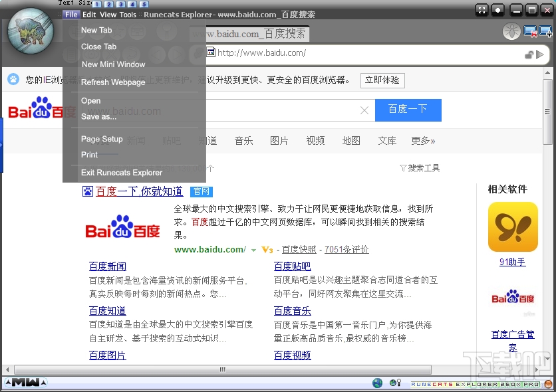The height and width of the screenshot is (392, 556).
Task: Open the Tools menu
Action: tap(128, 15)
